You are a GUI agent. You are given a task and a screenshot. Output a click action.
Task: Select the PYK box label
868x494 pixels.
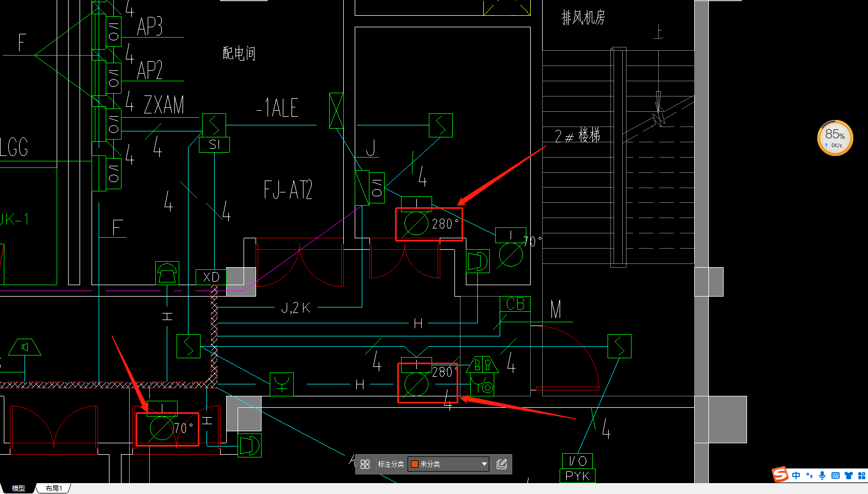(578, 476)
